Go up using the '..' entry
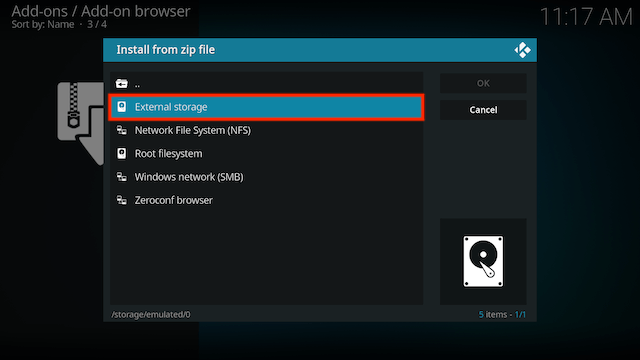This screenshot has width=640, height=360. (x=266, y=84)
